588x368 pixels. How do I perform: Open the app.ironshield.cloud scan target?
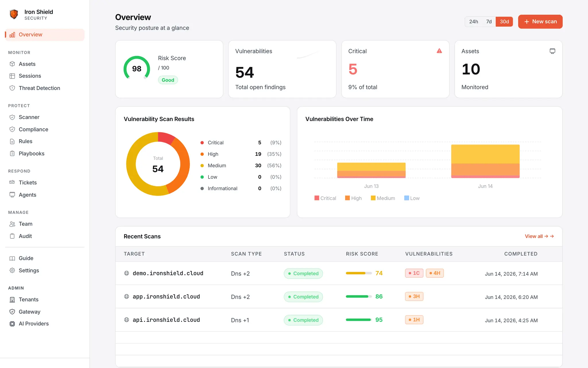[166, 296]
